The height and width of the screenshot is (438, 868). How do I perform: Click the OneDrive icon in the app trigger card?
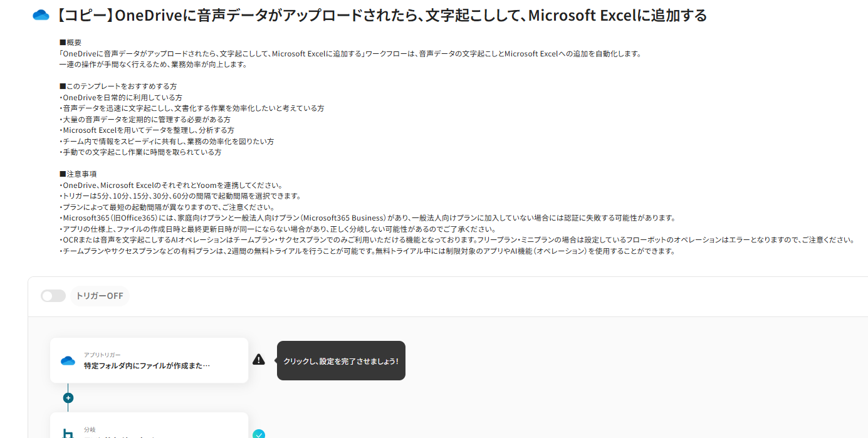68,360
